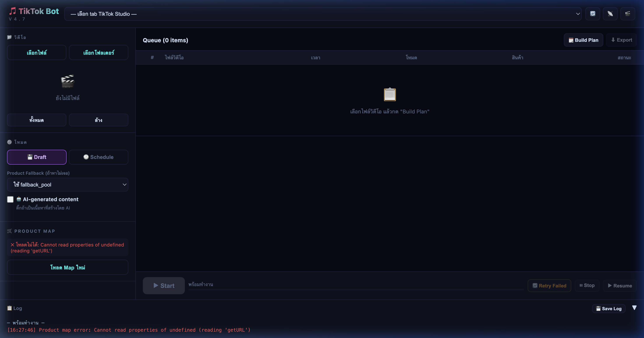
Task: Click the ทั้งหมด select-all button
Action: [x=37, y=120]
